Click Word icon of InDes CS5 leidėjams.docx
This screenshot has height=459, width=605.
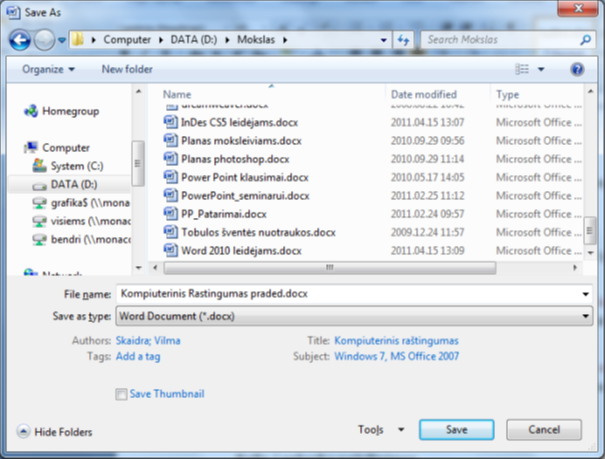tap(171, 122)
